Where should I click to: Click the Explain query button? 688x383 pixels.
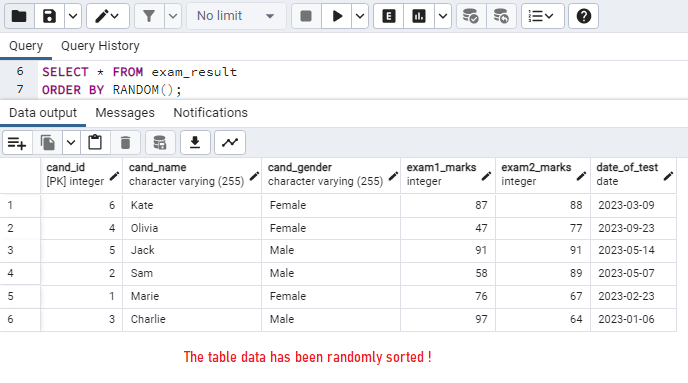point(389,16)
